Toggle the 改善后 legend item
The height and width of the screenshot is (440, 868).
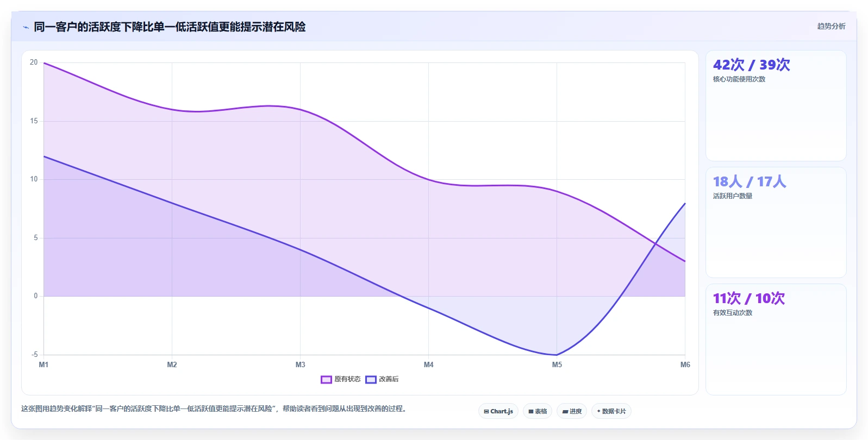click(x=382, y=379)
